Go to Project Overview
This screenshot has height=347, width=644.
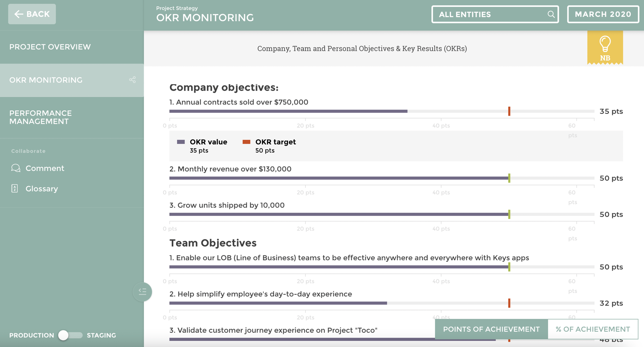pyautogui.click(x=50, y=47)
